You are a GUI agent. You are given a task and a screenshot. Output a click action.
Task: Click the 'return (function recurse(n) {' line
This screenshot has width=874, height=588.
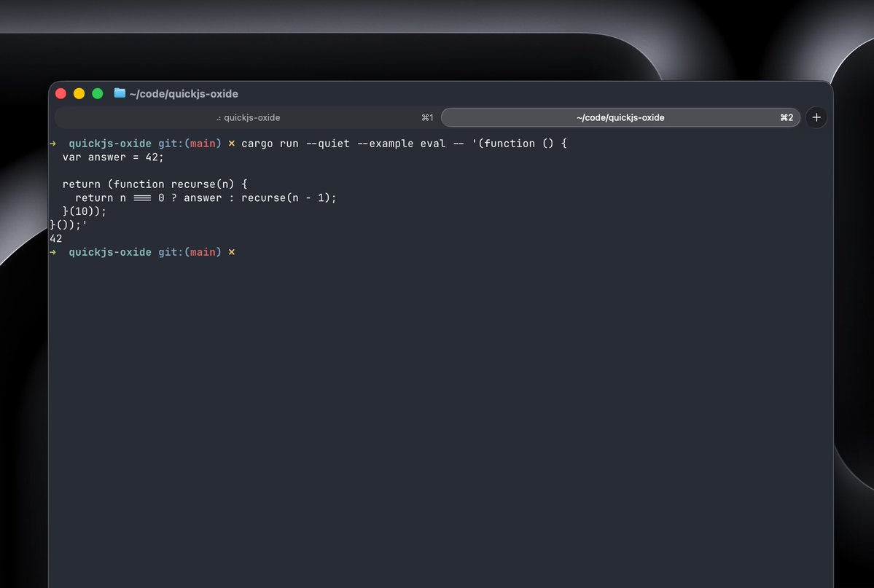155,184
